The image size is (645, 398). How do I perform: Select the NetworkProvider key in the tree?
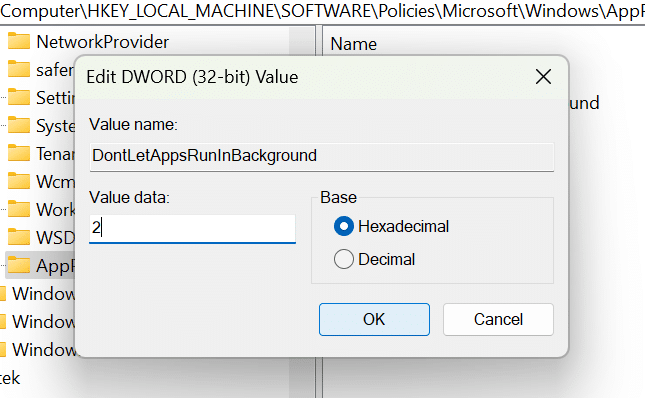point(102,42)
